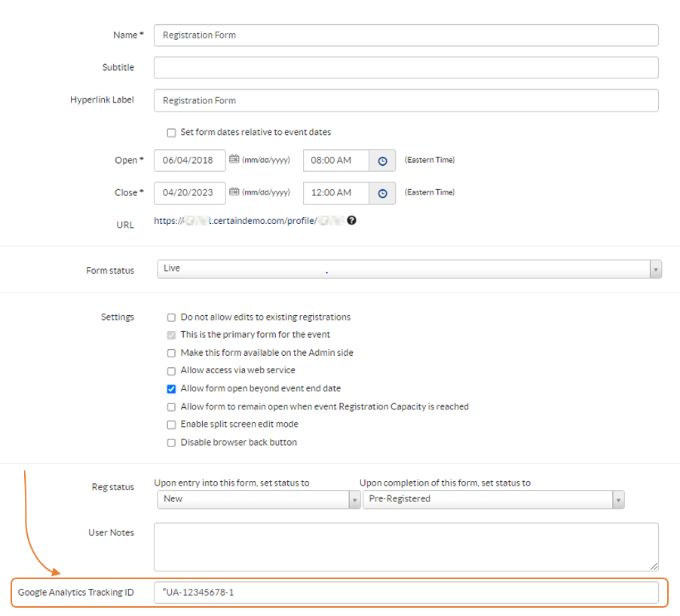
Task: Click the certaindemo.com profile URL text
Action: click(x=250, y=221)
